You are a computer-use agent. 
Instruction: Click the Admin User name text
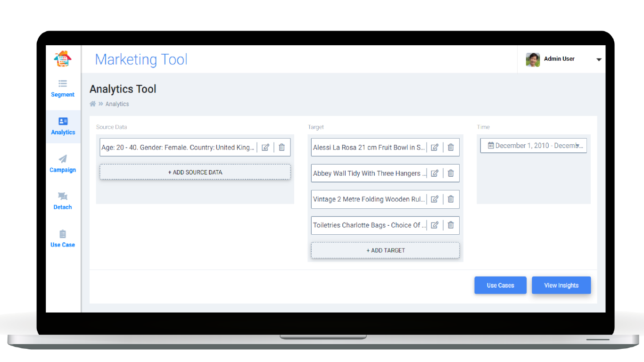[x=559, y=59]
